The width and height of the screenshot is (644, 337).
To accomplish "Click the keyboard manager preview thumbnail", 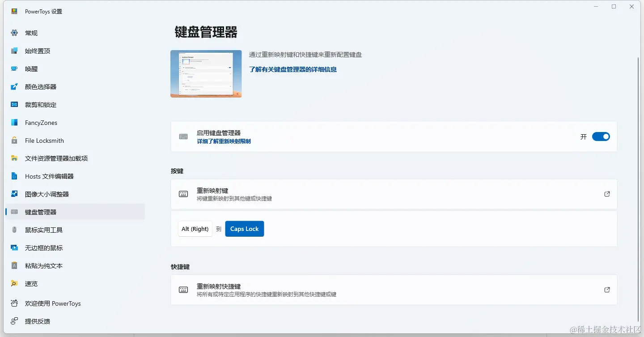I will point(206,74).
